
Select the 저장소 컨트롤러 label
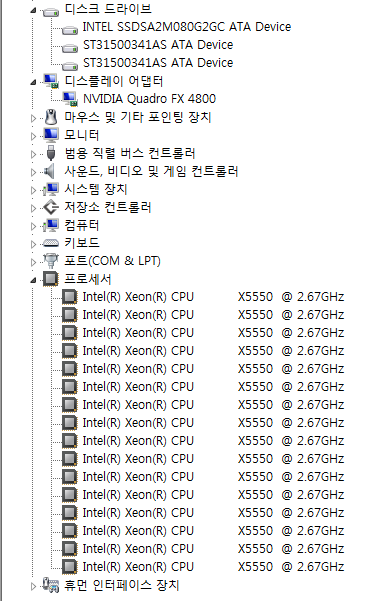pos(108,207)
